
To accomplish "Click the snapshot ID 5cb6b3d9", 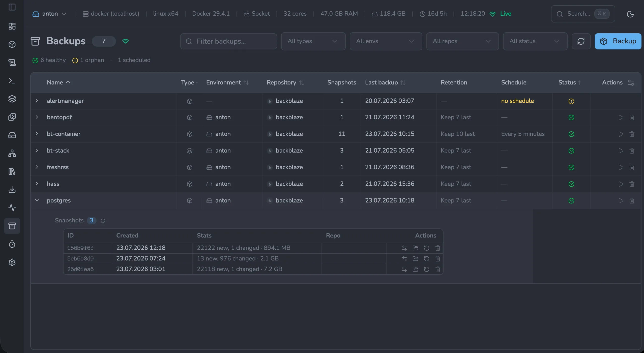I will [80, 258].
